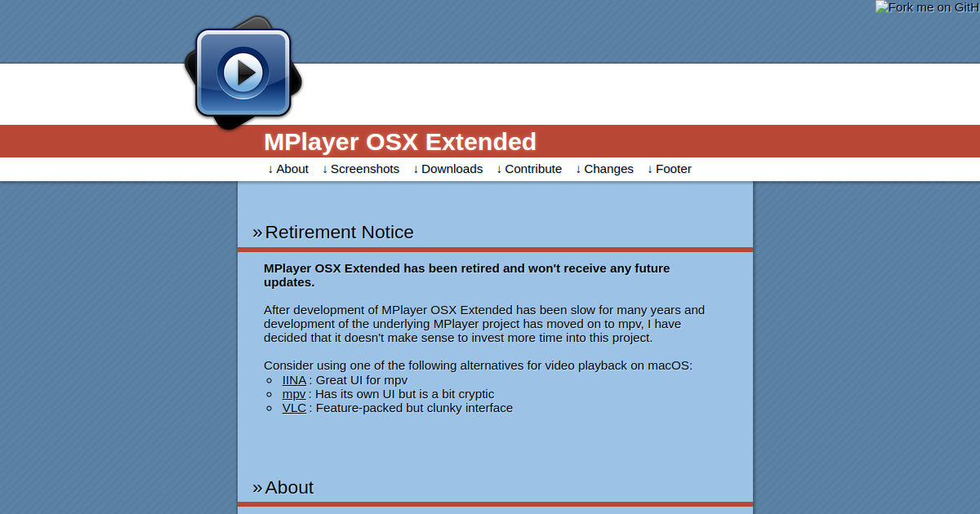Jump to the About section in nav bar

tap(288, 169)
